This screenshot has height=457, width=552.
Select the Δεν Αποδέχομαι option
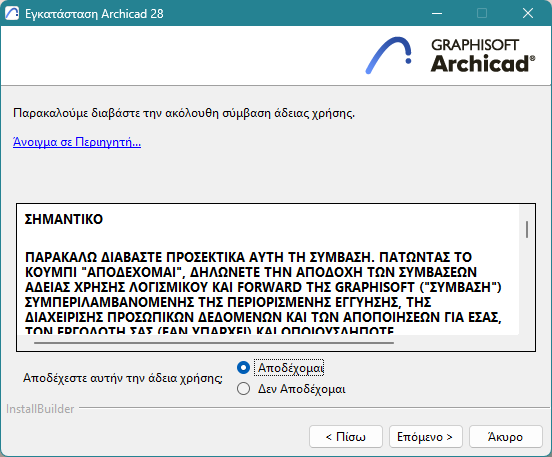point(243,389)
